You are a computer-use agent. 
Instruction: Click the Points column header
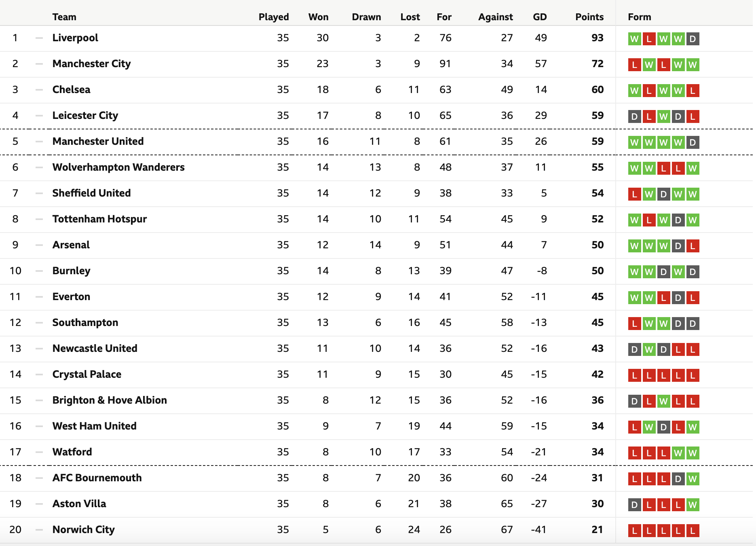(x=589, y=17)
